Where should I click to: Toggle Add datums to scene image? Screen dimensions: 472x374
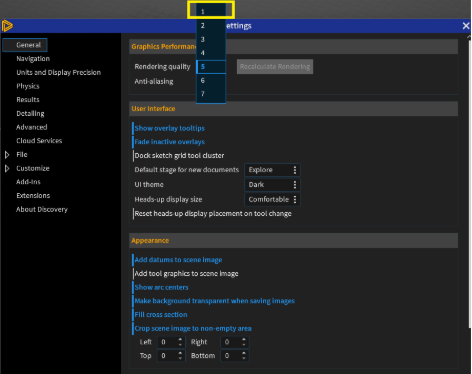point(178,260)
